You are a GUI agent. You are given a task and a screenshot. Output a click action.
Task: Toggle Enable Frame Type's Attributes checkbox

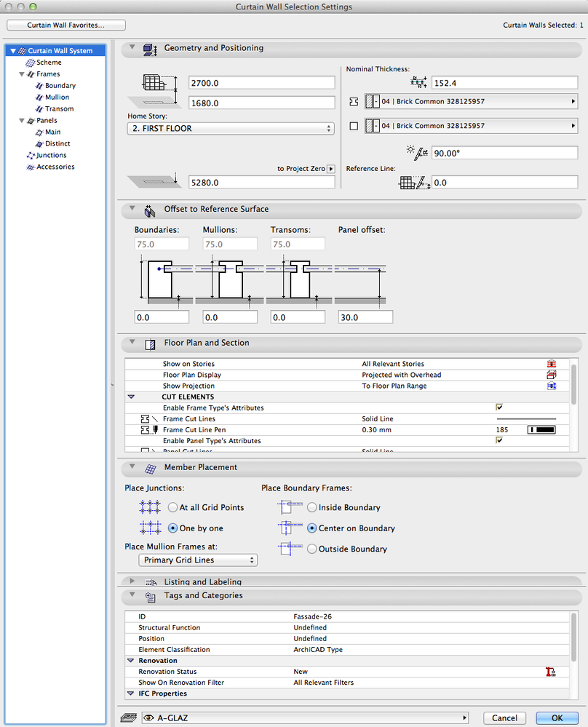tap(499, 408)
